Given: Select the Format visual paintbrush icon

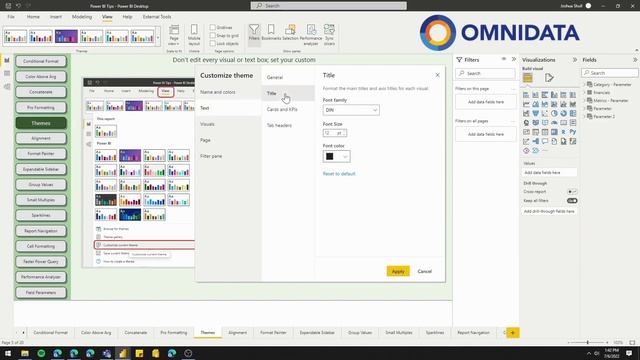Looking at the screenshot, I should [x=549, y=78].
